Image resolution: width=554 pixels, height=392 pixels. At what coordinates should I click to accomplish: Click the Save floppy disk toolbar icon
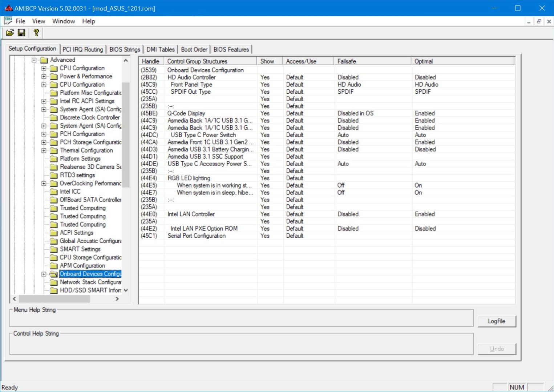point(21,33)
